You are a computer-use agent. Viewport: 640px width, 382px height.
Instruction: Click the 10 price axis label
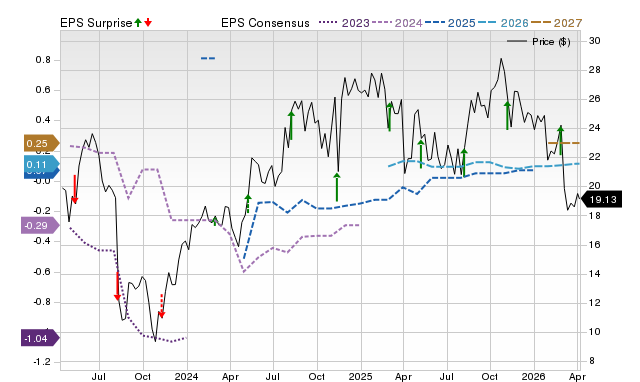(x=595, y=331)
